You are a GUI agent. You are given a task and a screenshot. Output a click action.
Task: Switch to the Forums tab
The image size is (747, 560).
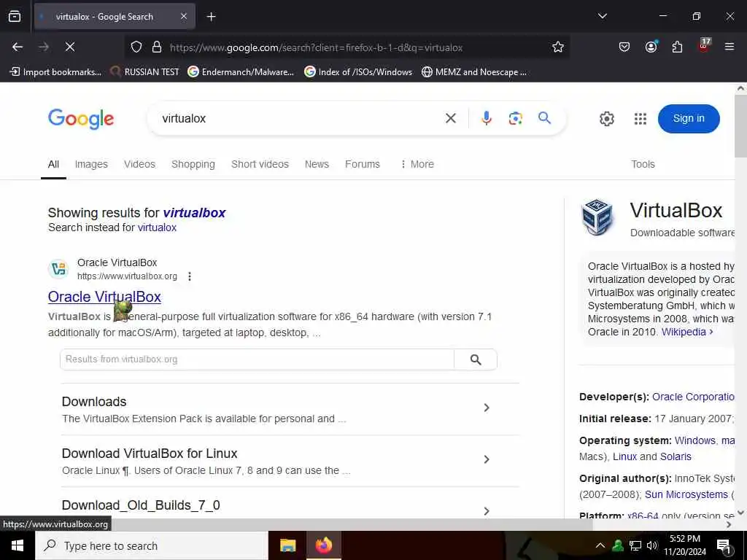362,164
